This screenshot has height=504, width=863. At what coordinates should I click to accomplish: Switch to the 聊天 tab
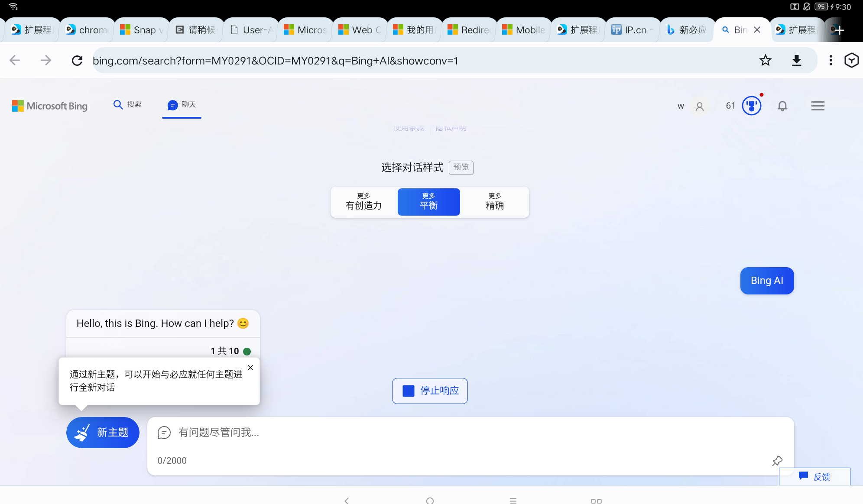pyautogui.click(x=182, y=105)
